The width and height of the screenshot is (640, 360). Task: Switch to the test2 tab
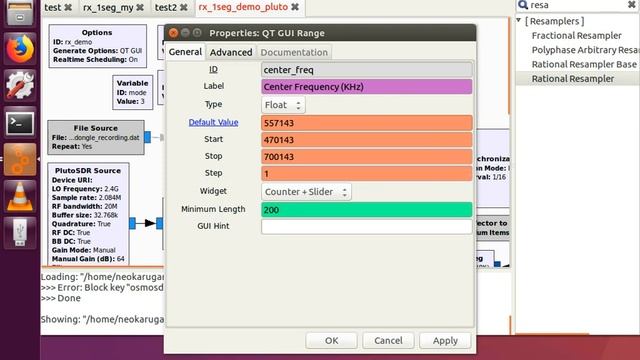coord(166,7)
